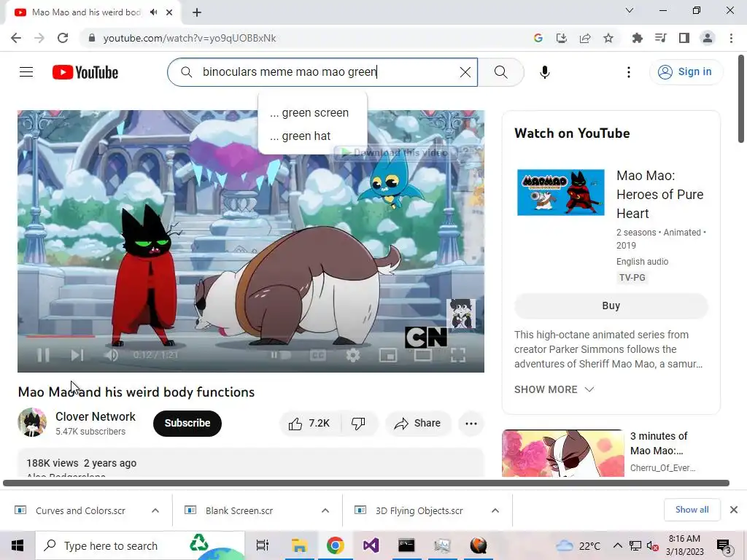The height and width of the screenshot is (560, 747).
Task: Mute the video player volume
Action: click(111, 355)
